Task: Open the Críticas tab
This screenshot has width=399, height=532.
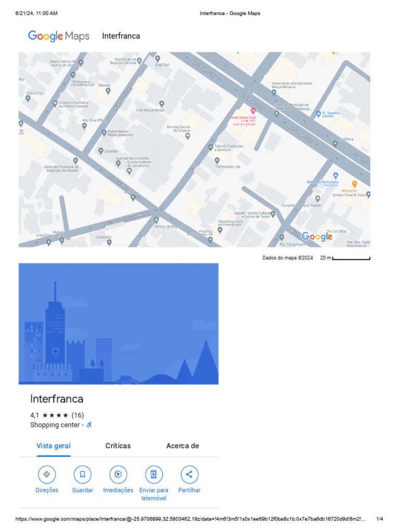Action: tap(118, 446)
